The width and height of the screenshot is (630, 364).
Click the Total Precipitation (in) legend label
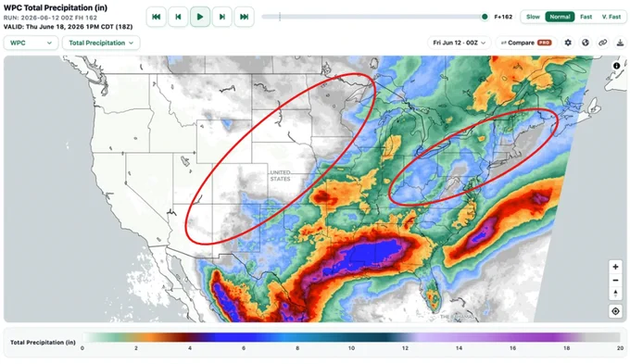tap(43, 343)
